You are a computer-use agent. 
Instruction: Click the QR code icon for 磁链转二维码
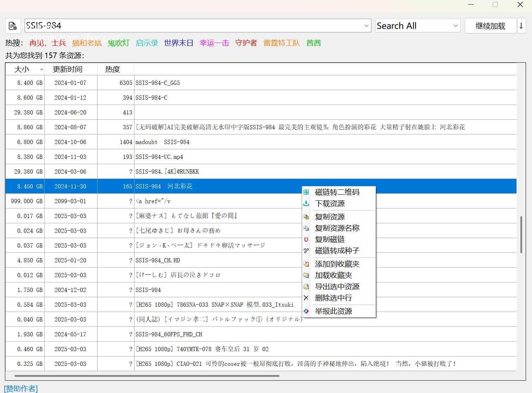point(306,192)
